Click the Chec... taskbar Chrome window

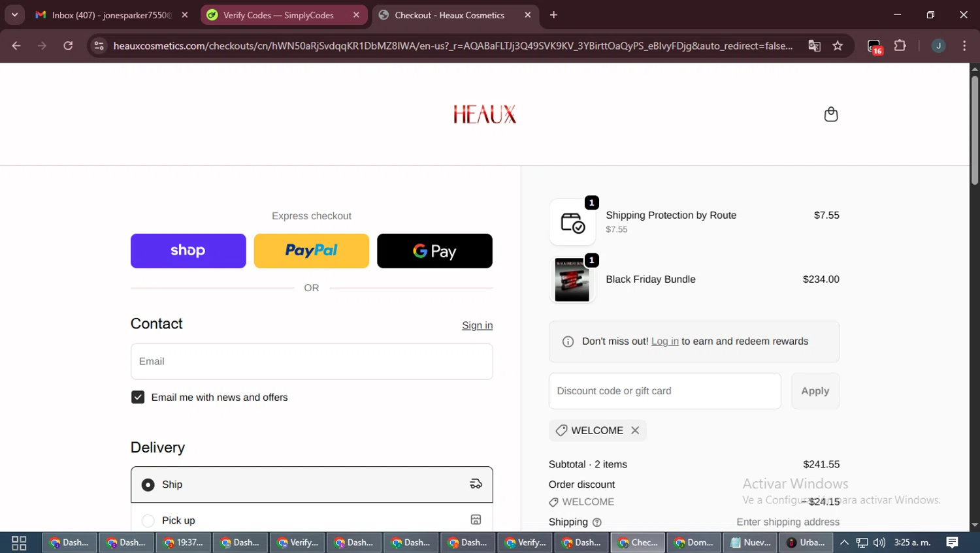click(x=638, y=543)
